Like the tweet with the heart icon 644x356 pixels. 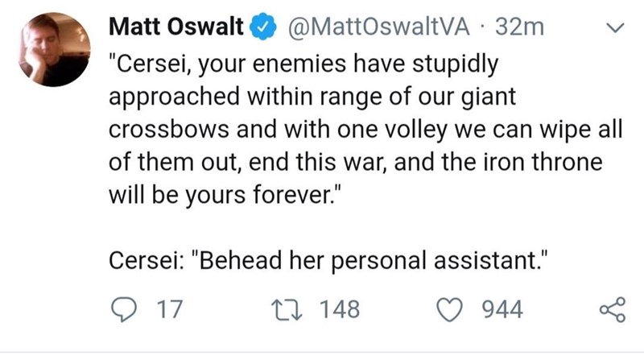449,310
